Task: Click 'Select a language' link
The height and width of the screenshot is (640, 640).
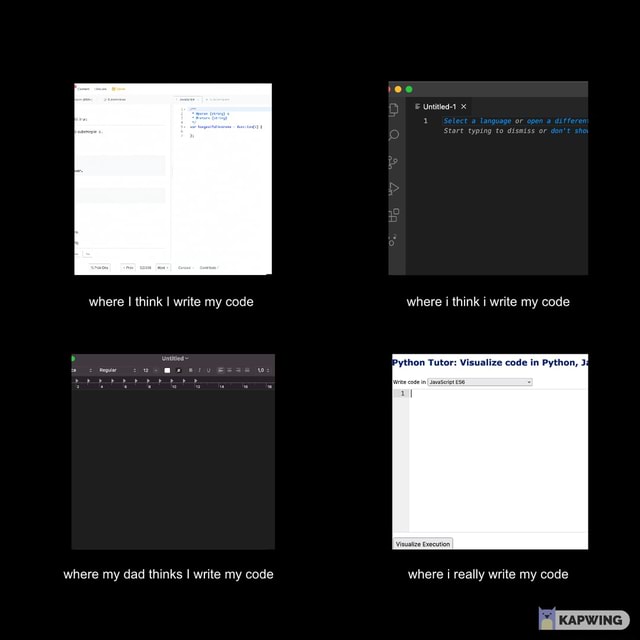Action: coord(477,121)
